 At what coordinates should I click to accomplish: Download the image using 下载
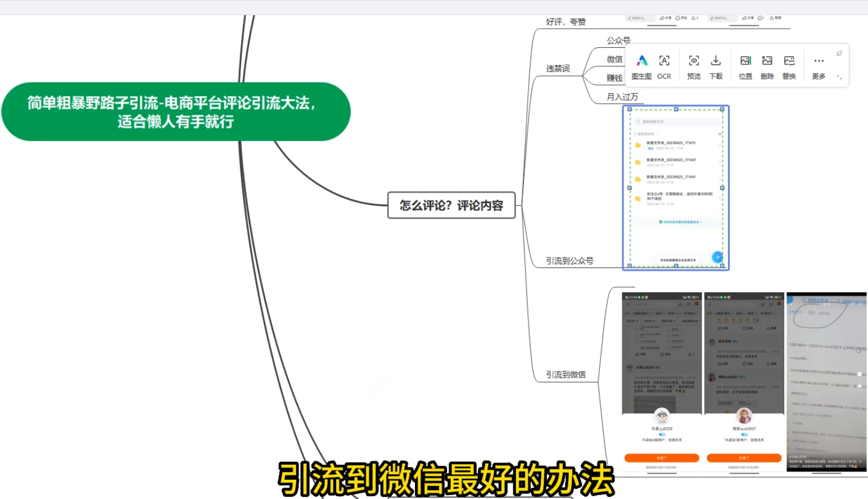716,67
